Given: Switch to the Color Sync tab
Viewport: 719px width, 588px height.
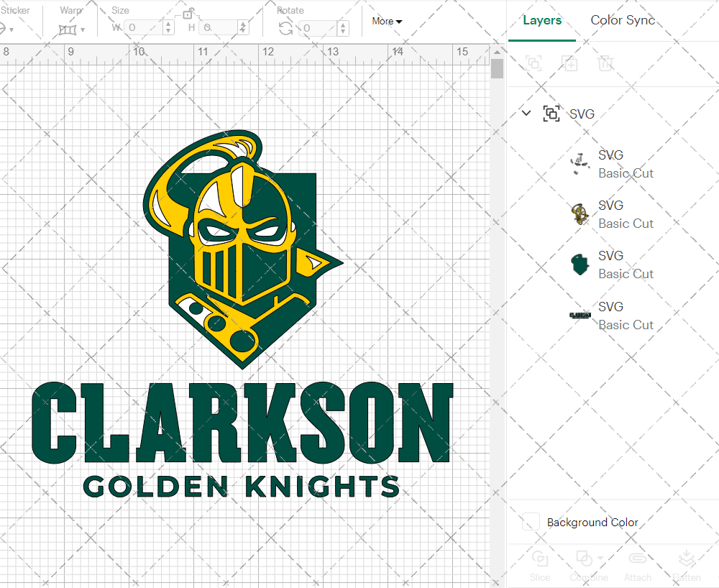Looking at the screenshot, I should pyautogui.click(x=623, y=20).
